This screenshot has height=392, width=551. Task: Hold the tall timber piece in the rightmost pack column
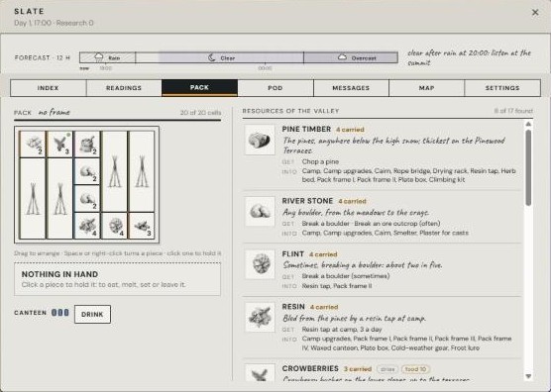[x=142, y=171]
